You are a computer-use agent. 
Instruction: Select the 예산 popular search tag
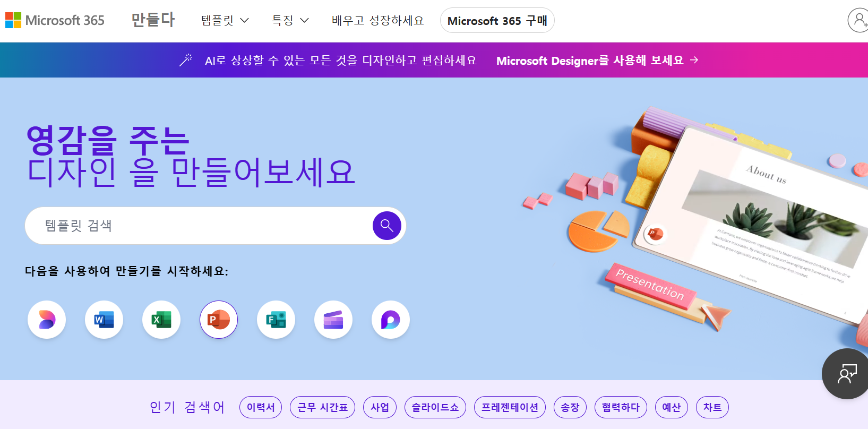tap(672, 407)
